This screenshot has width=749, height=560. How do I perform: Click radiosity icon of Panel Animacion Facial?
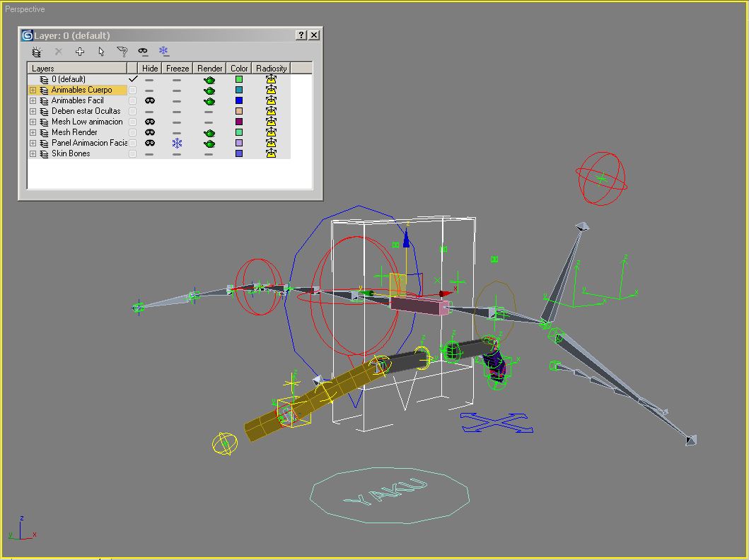(x=272, y=143)
